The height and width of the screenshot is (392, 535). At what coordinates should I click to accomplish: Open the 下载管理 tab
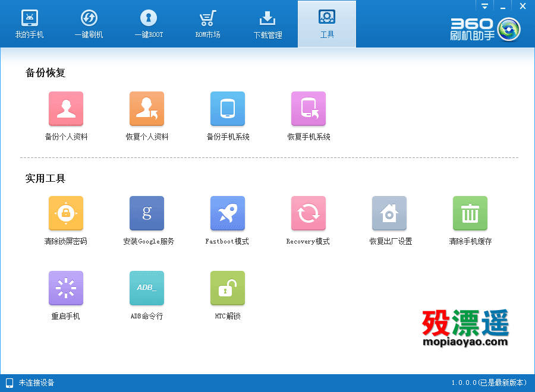click(267, 24)
